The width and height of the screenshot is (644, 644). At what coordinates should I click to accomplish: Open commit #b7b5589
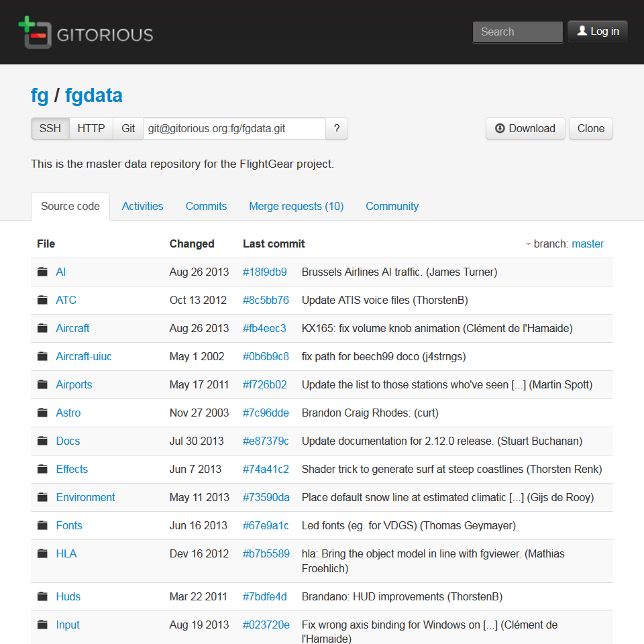(266, 553)
